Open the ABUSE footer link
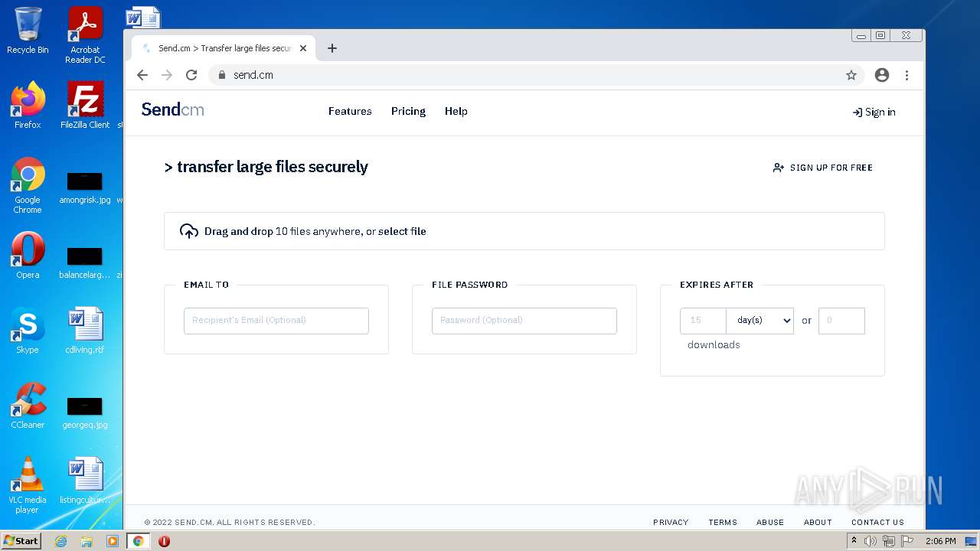 click(770, 522)
